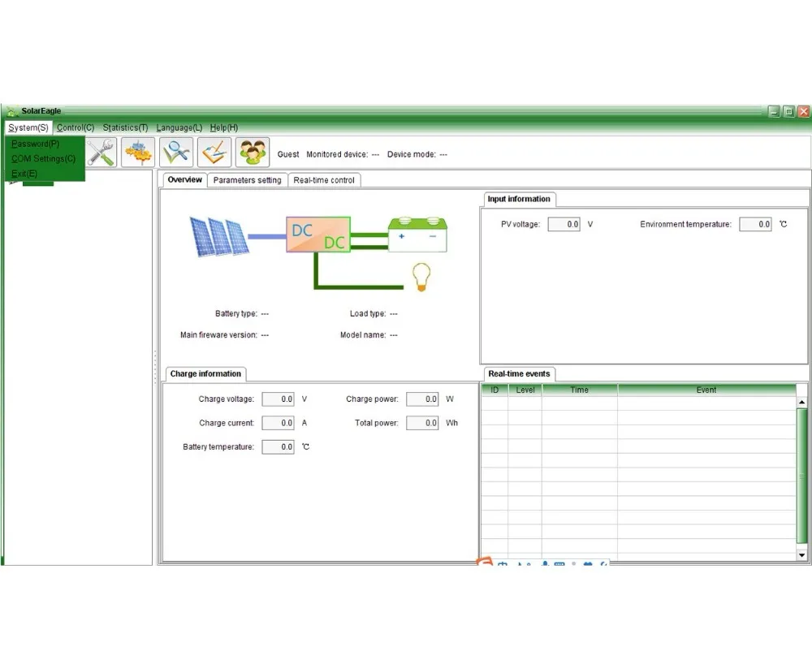
Task: Open the Statistics(T) menu
Action: [x=125, y=127]
